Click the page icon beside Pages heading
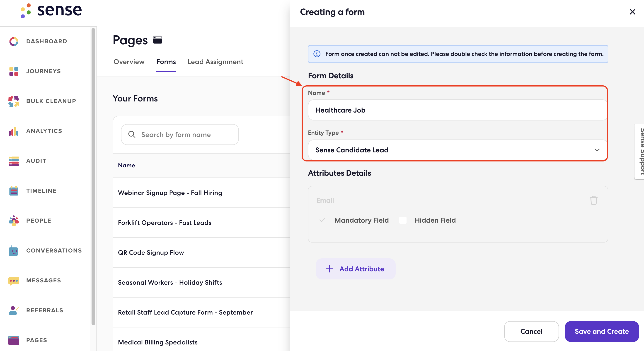The height and width of the screenshot is (351, 644). point(157,40)
